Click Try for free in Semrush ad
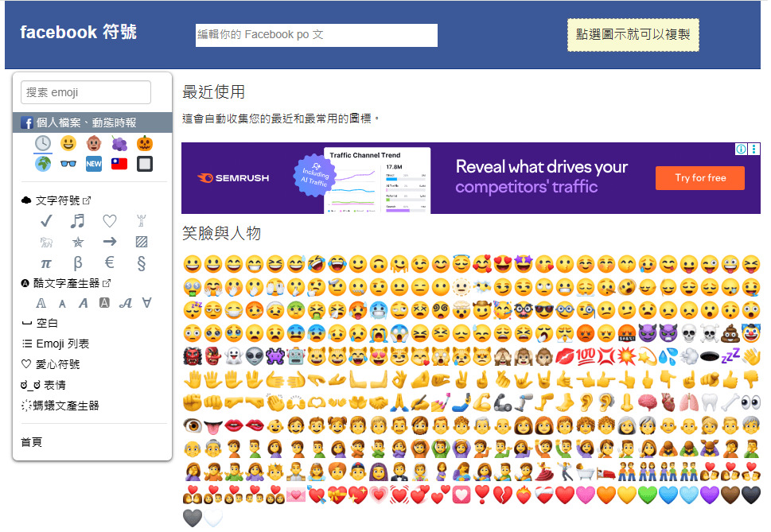This screenshot has width=771, height=532. point(699,178)
